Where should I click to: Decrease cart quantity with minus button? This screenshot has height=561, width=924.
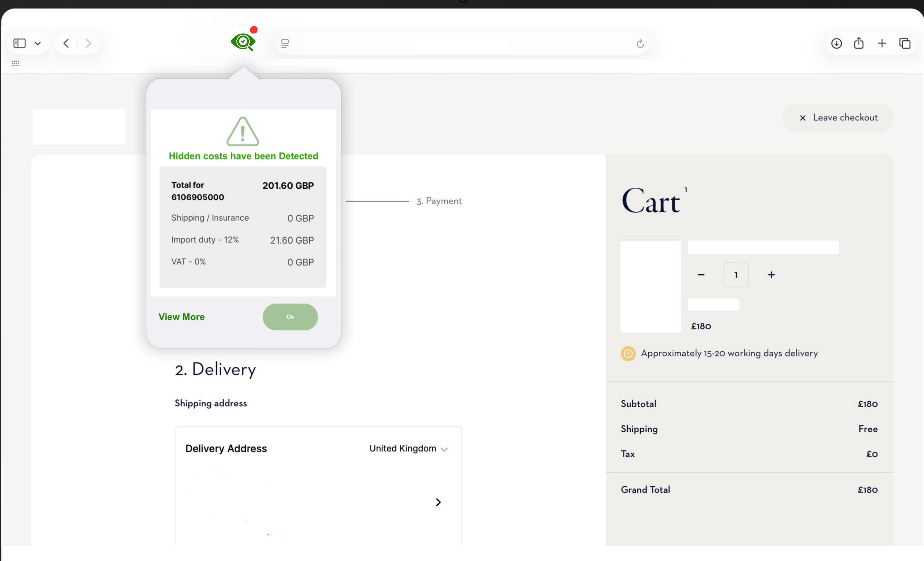click(701, 275)
